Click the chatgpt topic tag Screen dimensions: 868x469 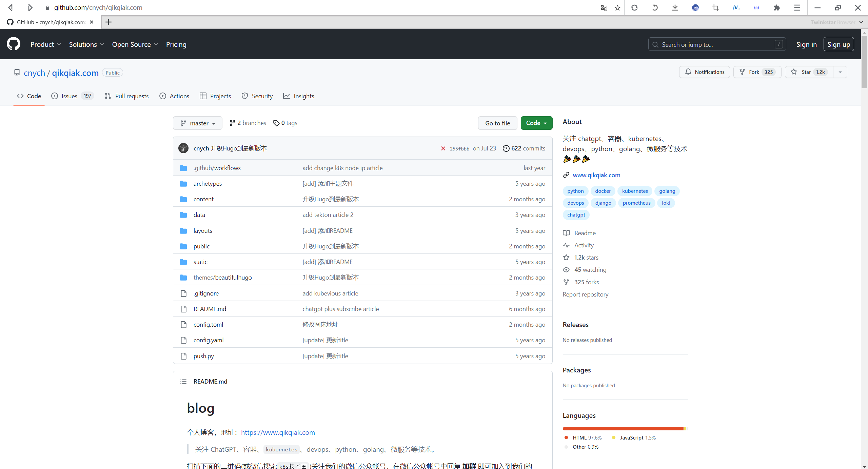tap(576, 215)
